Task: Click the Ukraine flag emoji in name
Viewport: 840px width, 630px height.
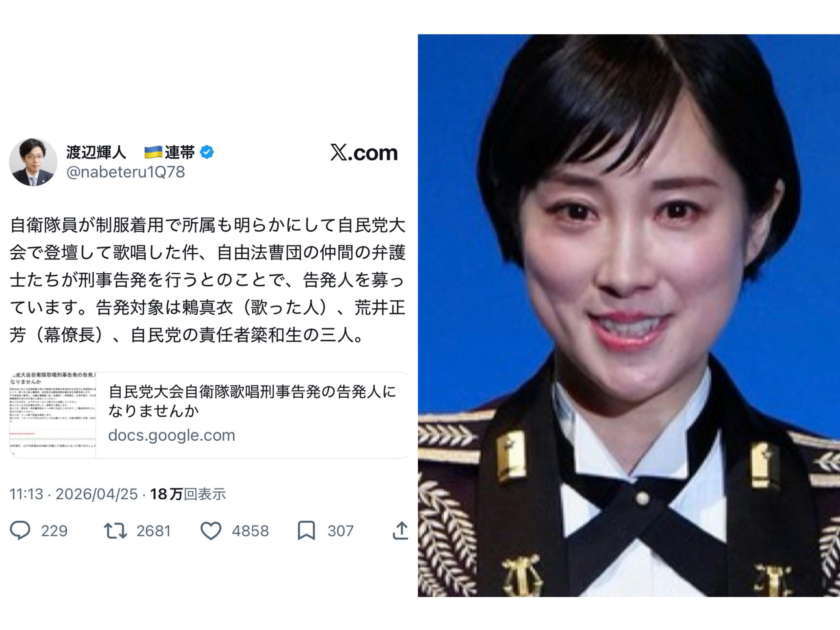Action: click(x=154, y=152)
